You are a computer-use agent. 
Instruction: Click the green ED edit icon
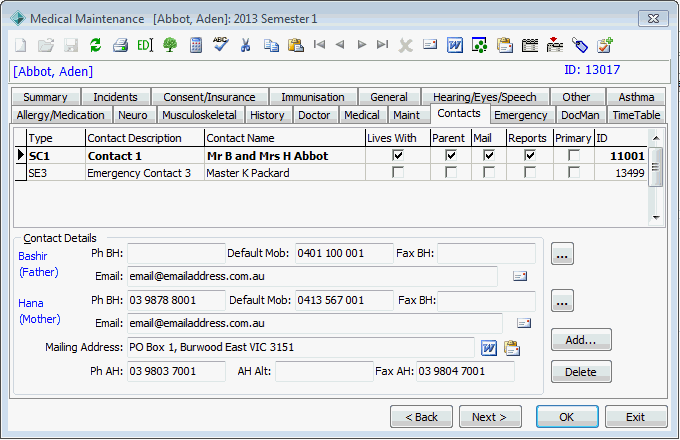tap(145, 45)
